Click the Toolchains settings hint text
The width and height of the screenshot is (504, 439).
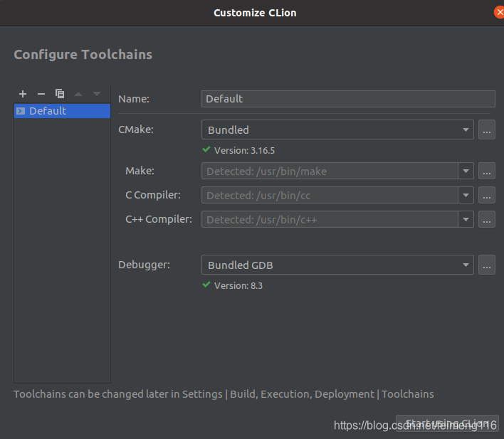[224, 394]
